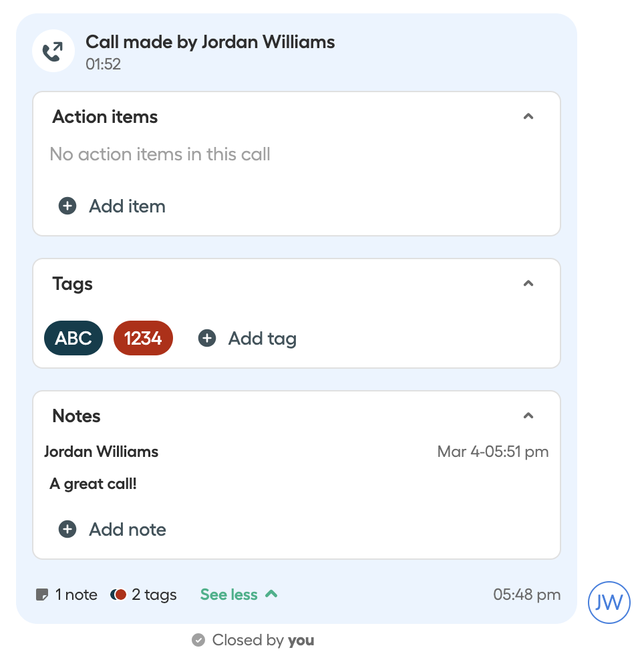The image size is (644, 668).
Task: Click the Add item text button
Action: coord(128,206)
